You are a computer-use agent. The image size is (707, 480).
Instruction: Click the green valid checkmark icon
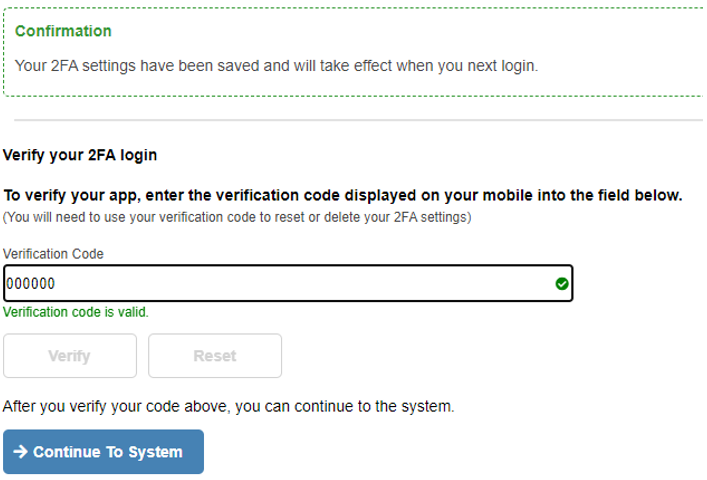tap(561, 283)
